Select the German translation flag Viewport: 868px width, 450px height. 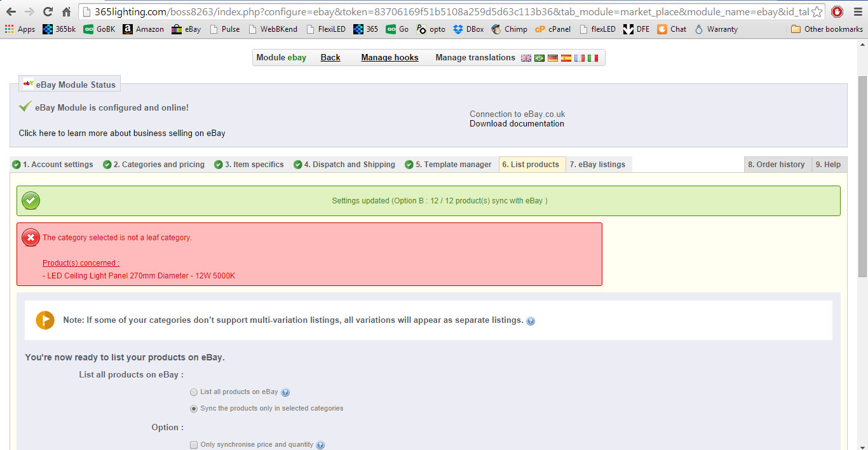553,58
